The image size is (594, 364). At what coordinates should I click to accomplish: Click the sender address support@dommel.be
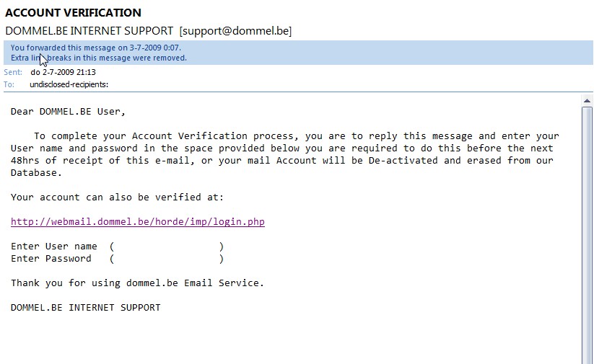[x=235, y=31]
